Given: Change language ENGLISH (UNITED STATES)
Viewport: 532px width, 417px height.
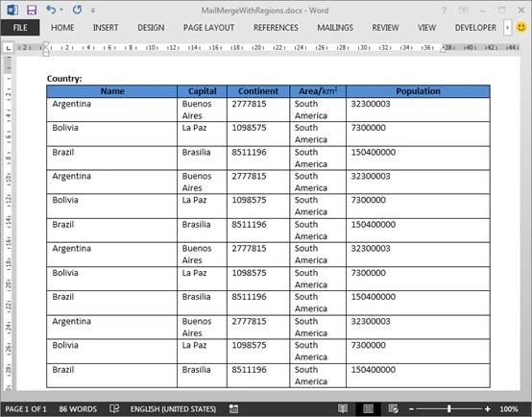Looking at the screenshot, I should 173,409.
